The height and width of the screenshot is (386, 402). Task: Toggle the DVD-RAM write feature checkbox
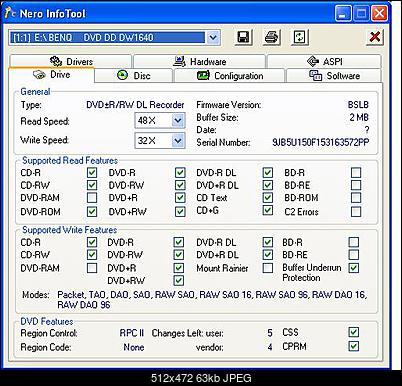point(92,268)
